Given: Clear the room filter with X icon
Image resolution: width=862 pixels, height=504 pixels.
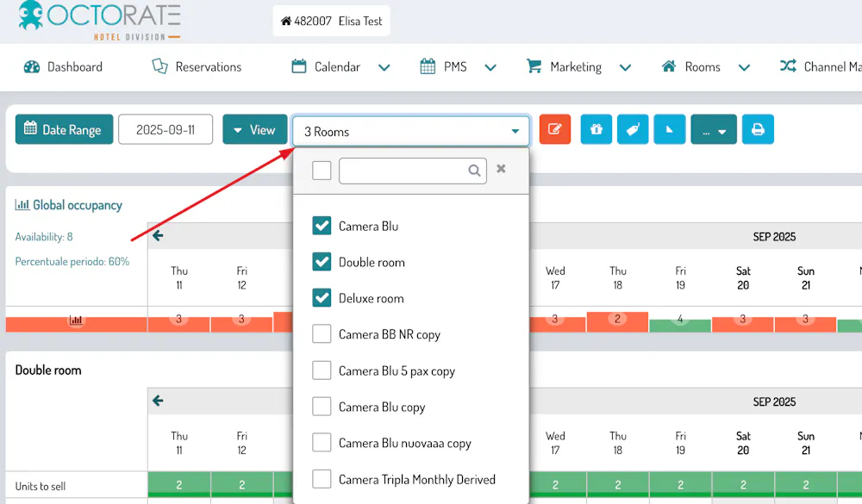Looking at the screenshot, I should click(501, 169).
